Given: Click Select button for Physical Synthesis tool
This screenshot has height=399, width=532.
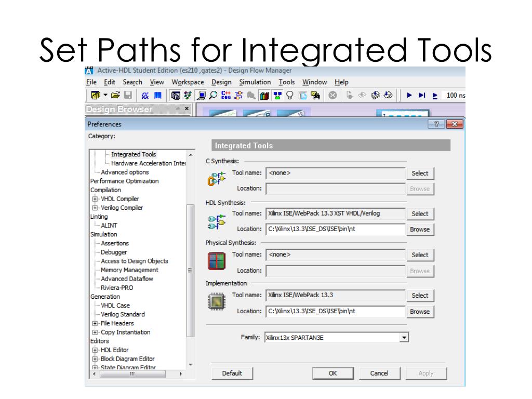Looking at the screenshot, I should coord(420,255).
